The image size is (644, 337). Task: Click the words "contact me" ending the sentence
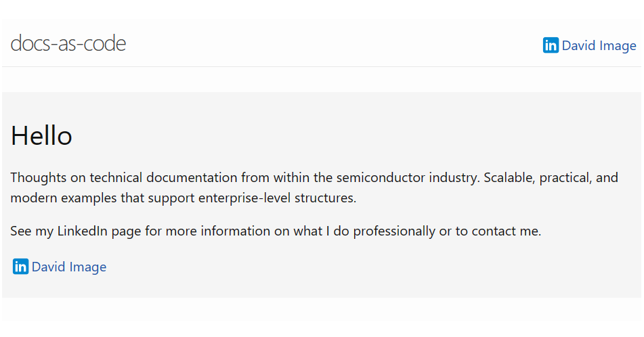(x=506, y=231)
